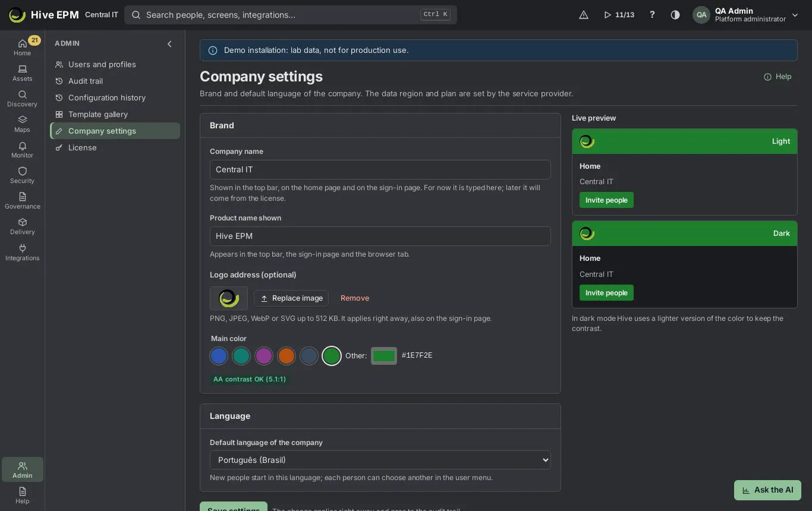The width and height of the screenshot is (812, 511).
Task: Expand the QA Admin user menu
Action: [x=746, y=15]
